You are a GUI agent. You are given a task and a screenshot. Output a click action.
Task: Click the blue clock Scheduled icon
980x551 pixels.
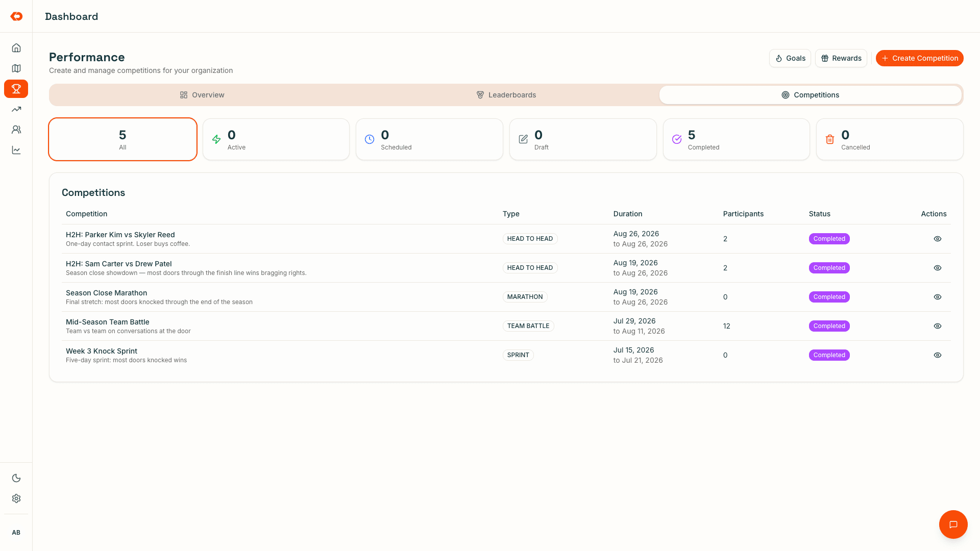370,139
